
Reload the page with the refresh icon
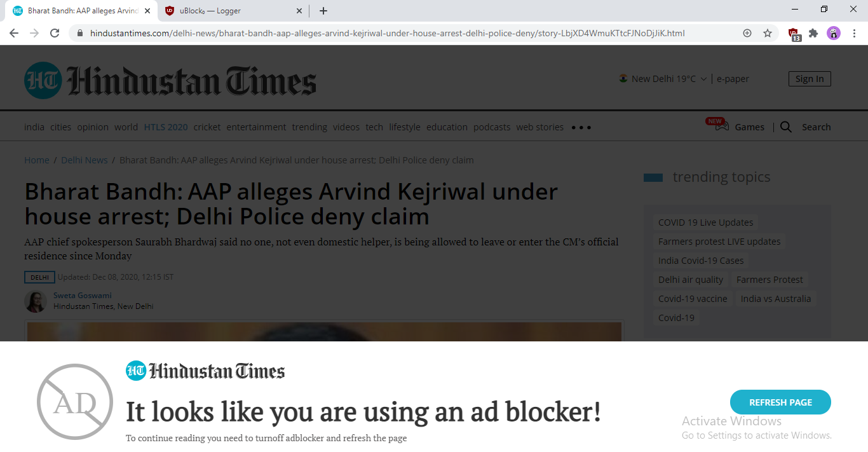click(x=55, y=33)
